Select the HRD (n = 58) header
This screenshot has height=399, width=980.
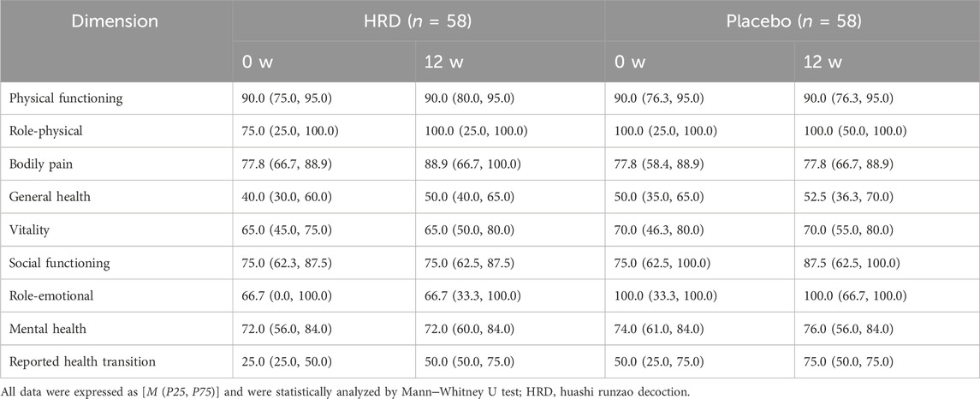click(x=419, y=21)
